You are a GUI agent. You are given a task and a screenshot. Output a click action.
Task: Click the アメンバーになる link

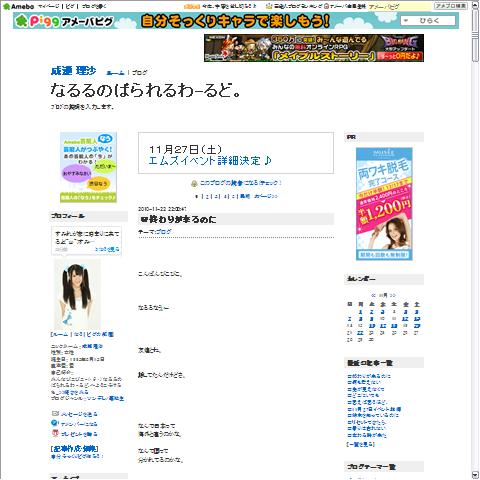pyautogui.click(x=79, y=424)
